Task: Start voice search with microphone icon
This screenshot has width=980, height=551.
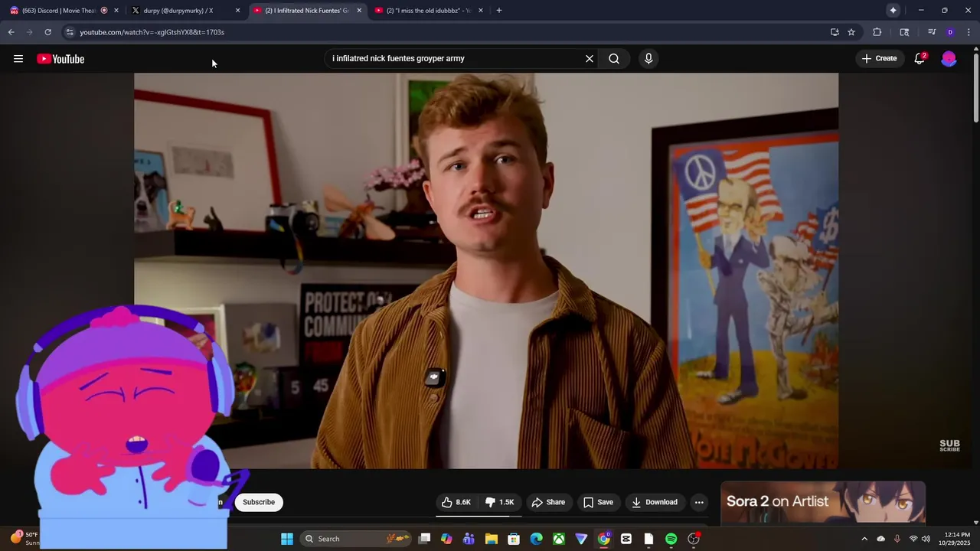Action: [648, 59]
